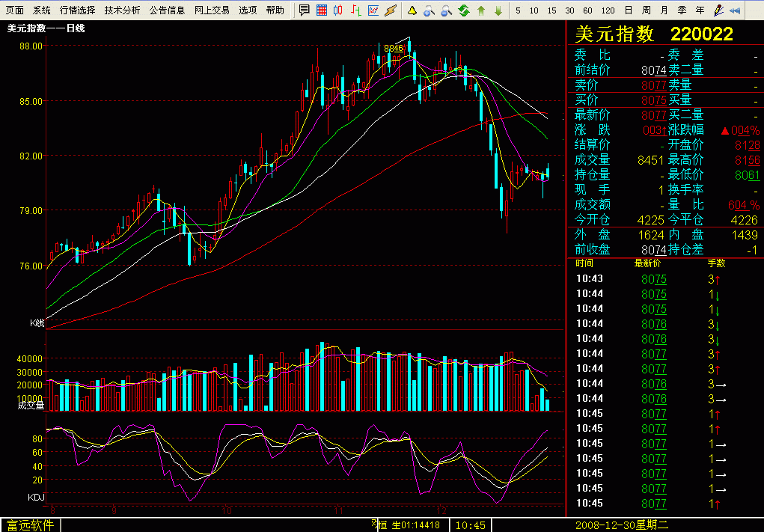Select the 日 daily period button

tap(629, 10)
